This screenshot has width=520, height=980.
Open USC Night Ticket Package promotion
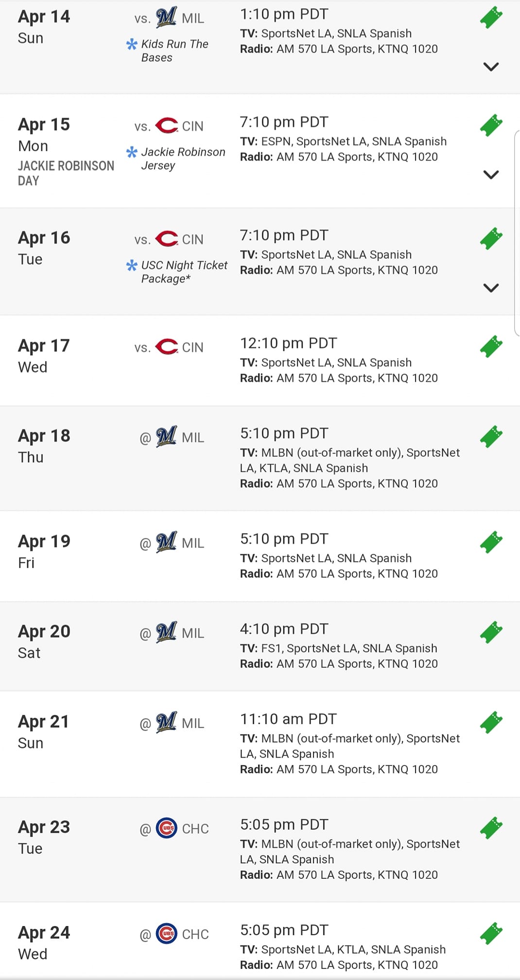tap(184, 272)
